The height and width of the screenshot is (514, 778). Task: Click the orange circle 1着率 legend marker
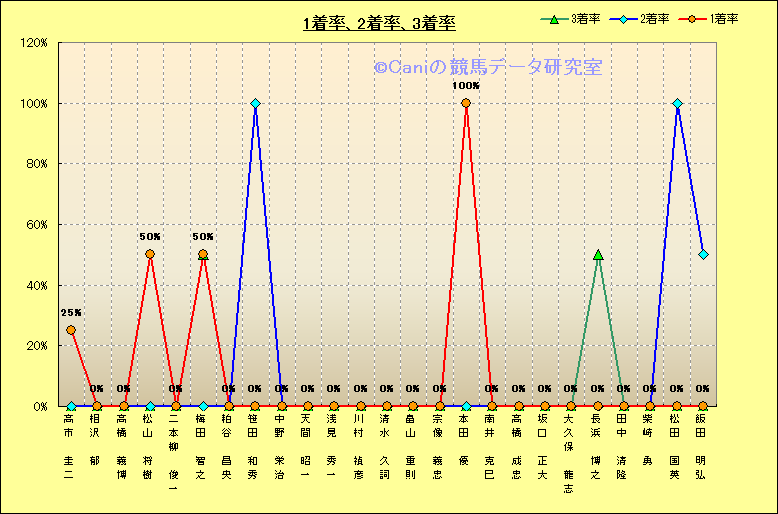[x=691, y=19]
